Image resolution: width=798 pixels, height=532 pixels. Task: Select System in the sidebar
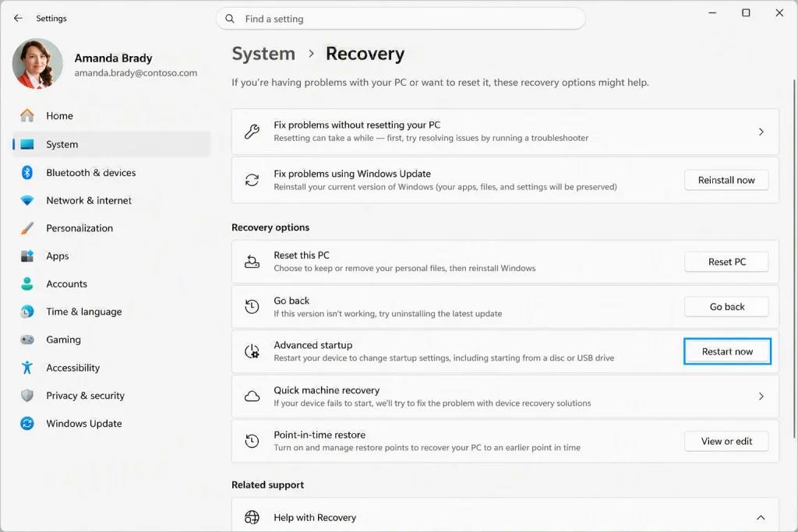click(111, 144)
